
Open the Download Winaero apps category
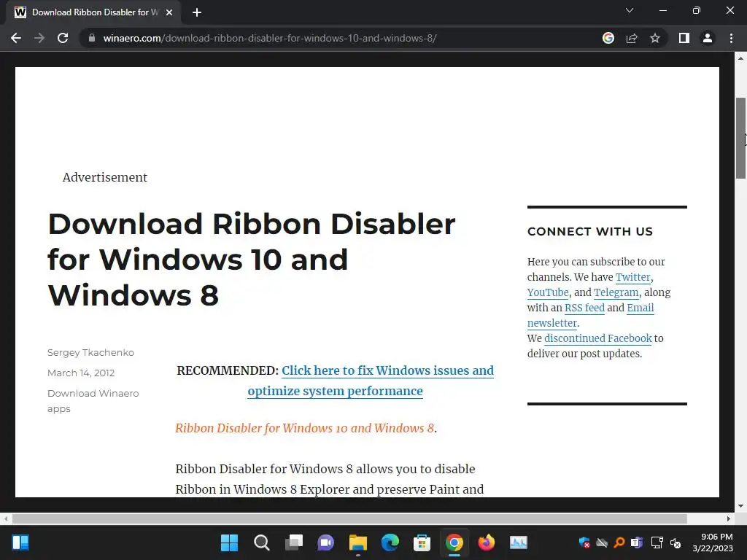(93, 401)
